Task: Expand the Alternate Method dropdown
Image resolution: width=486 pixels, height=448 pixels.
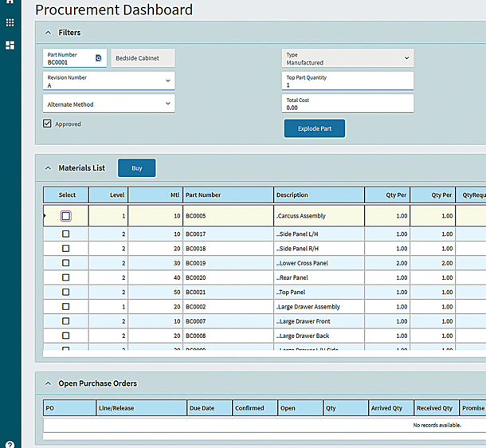Action: click(167, 104)
